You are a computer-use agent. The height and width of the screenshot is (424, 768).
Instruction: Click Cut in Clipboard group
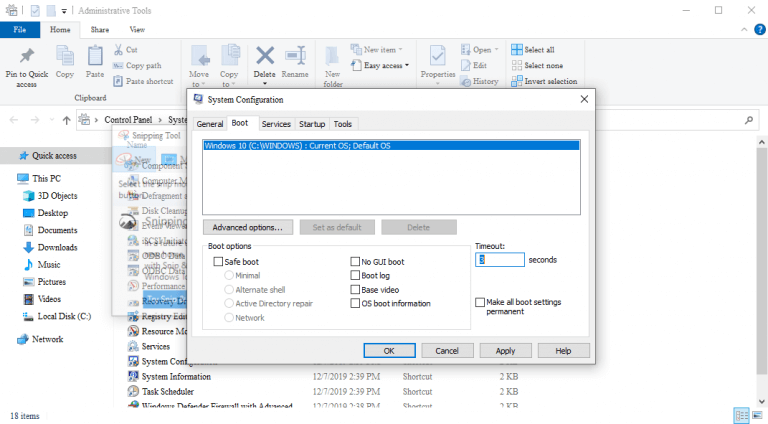[126, 49]
